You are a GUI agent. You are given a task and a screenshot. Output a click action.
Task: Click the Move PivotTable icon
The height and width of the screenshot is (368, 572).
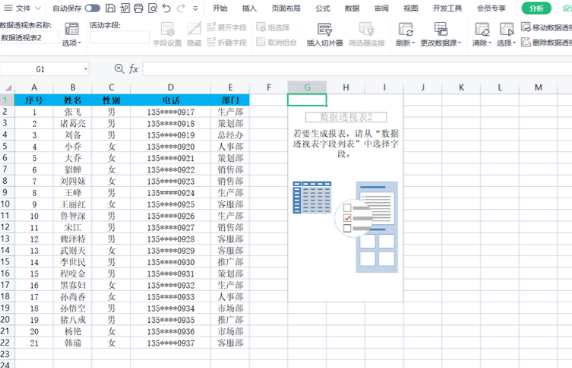click(x=526, y=27)
